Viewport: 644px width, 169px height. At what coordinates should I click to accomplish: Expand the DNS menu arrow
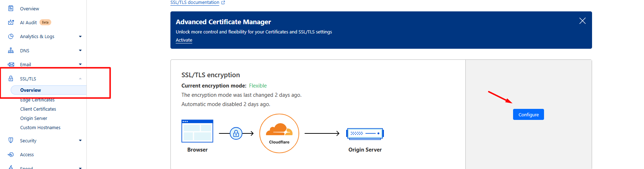(80, 51)
